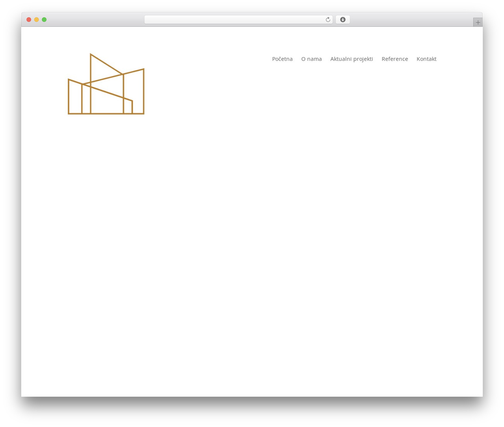Open a new tab with plus button
The height and width of the screenshot is (427, 504).
pos(478,22)
